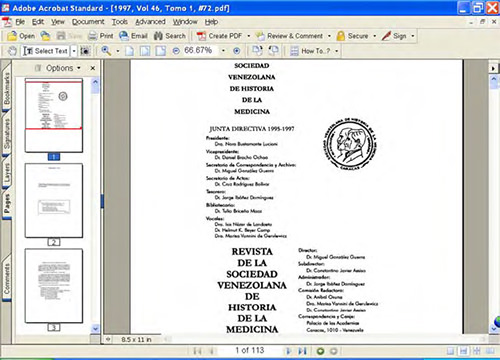Screen dimensions: 500x360
Task: Open the How To..? help button
Action: [310, 51]
